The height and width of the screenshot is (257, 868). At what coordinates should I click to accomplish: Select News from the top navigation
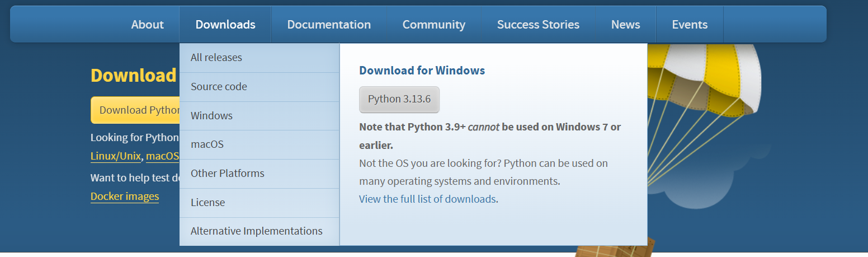(x=625, y=25)
